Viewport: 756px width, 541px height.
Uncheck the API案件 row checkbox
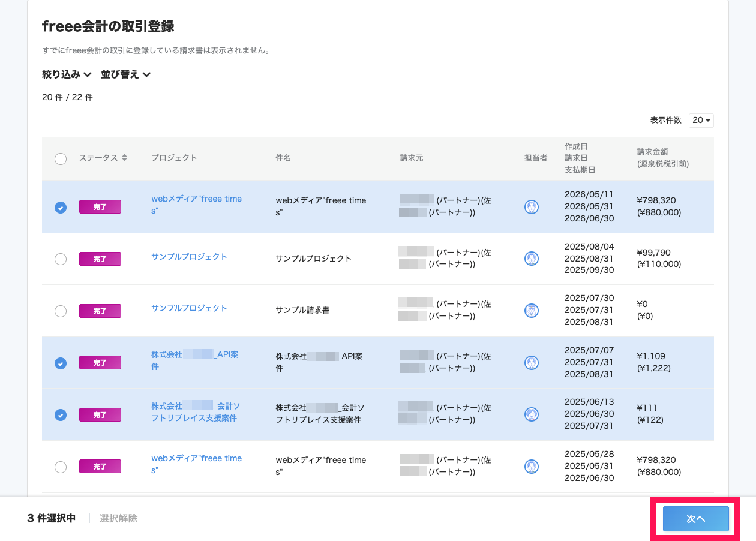(61, 363)
